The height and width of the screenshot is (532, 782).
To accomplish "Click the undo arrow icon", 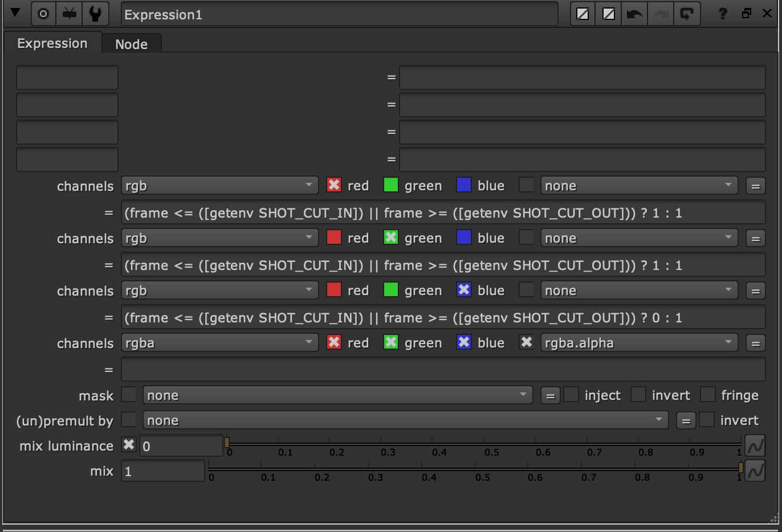I will 634,14.
